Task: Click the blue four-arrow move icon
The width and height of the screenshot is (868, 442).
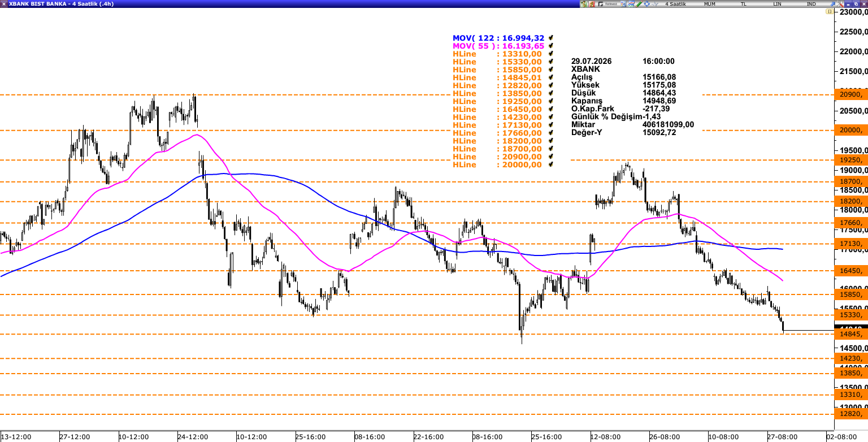Action: pyautogui.click(x=647, y=4)
